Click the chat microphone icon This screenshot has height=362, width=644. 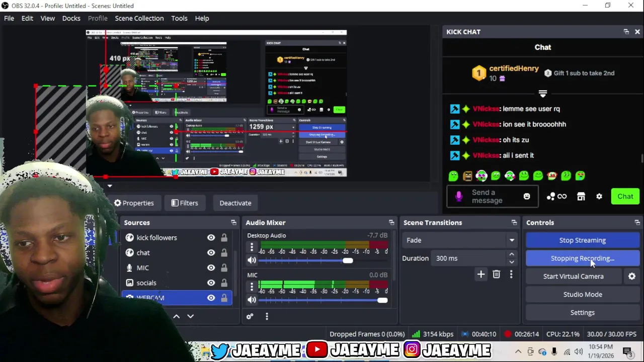459,197
